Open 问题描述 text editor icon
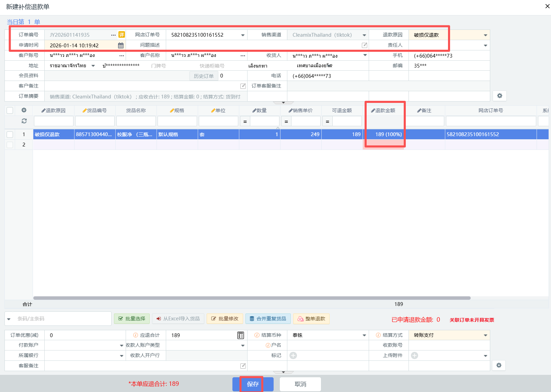The height and width of the screenshot is (392, 551). click(365, 45)
